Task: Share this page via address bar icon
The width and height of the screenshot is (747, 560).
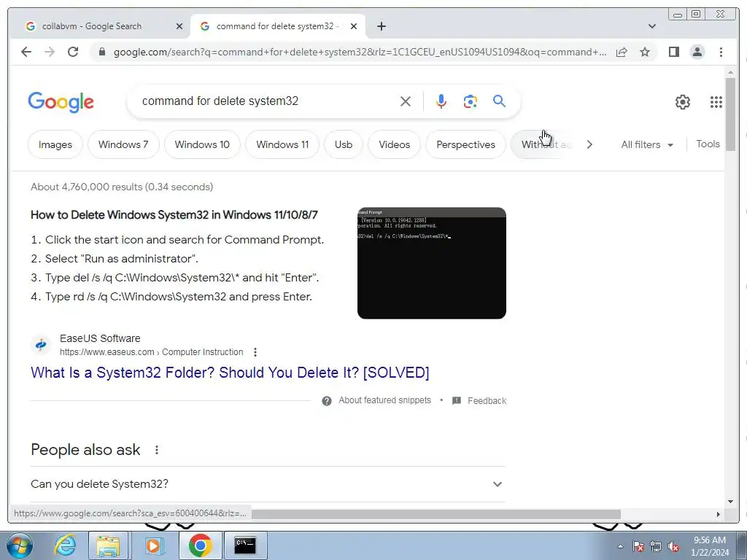Action: tap(622, 52)
